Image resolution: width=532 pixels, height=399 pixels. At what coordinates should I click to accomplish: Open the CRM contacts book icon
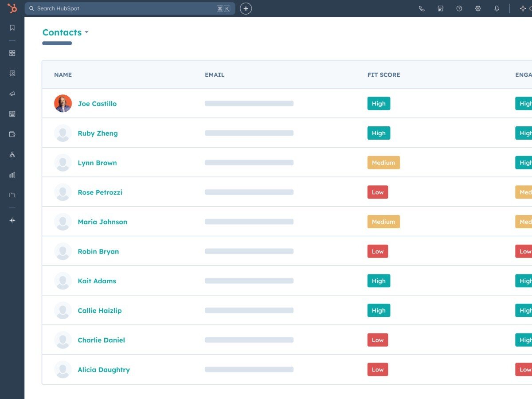(x=12, y=74)
